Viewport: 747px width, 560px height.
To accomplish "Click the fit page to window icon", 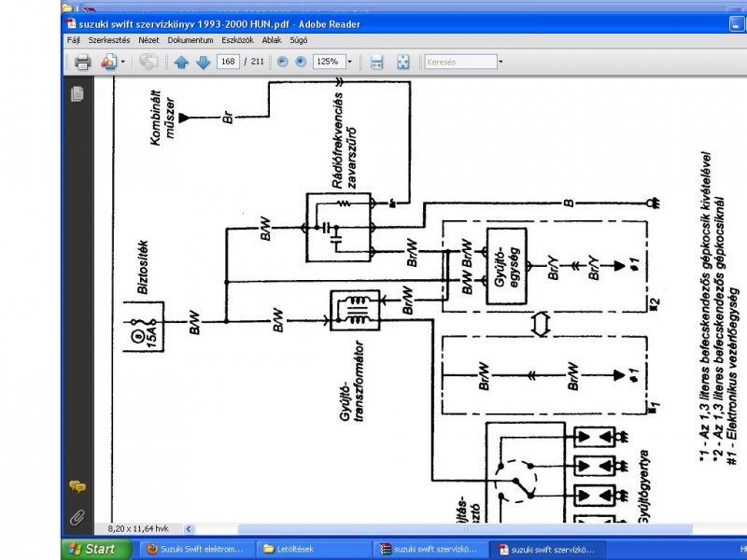I will pyautogui.click(x=403, y=62).
